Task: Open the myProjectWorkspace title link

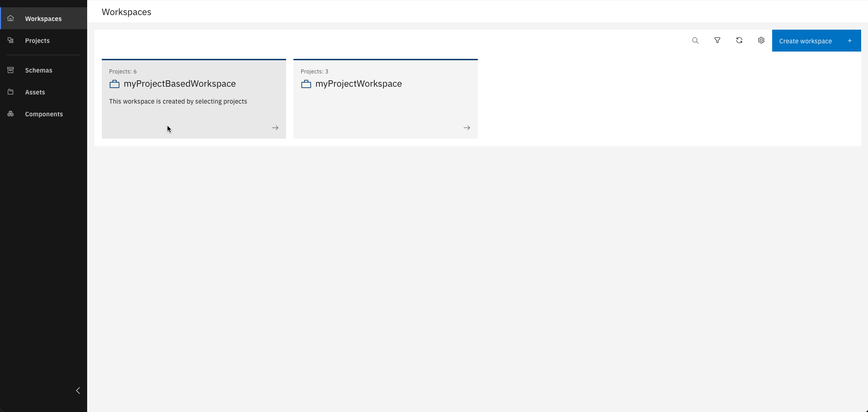Action: pos(358,84)
